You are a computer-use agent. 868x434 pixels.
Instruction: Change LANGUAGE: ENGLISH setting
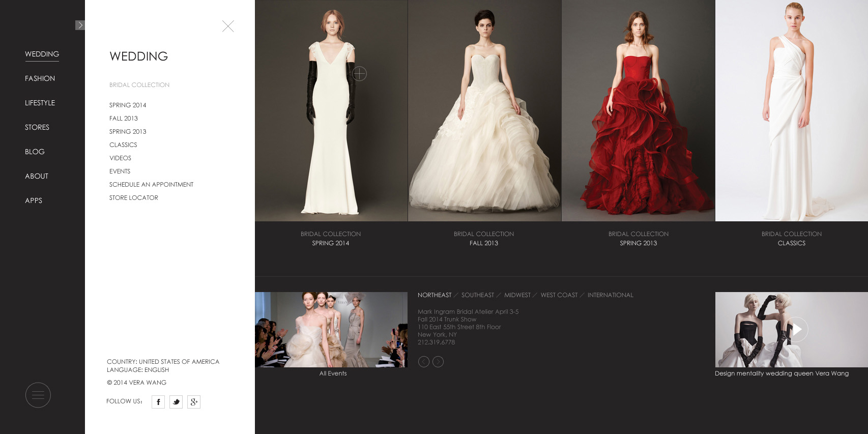(x=138, y=370)
